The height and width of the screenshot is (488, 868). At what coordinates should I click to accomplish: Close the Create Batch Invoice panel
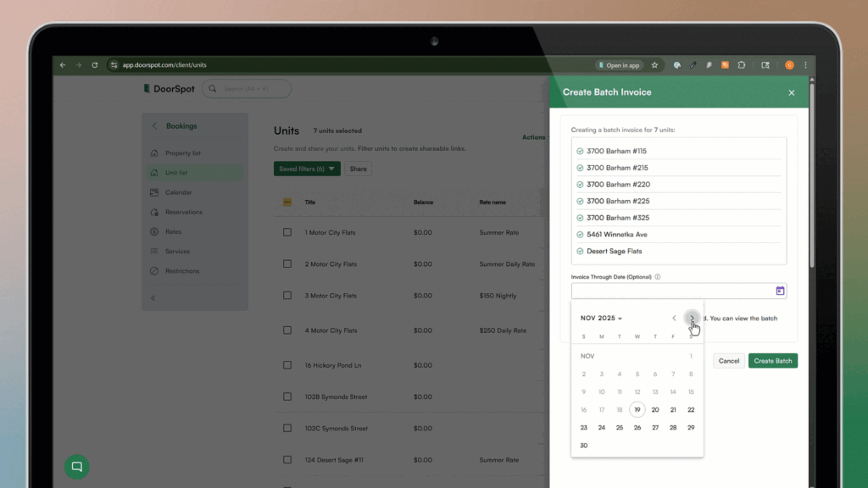click(x=791, y=92)
